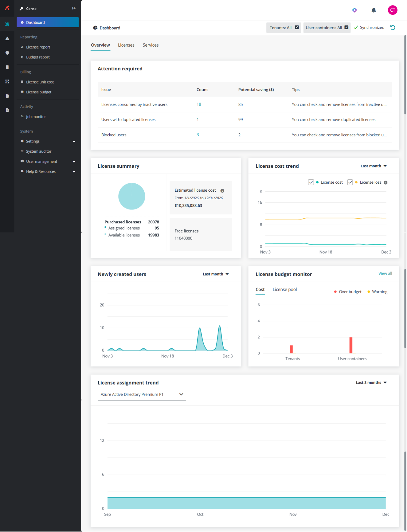
Task: Open the CT user avatar menu
Action: pyautogui.click(x=392, y=10)
